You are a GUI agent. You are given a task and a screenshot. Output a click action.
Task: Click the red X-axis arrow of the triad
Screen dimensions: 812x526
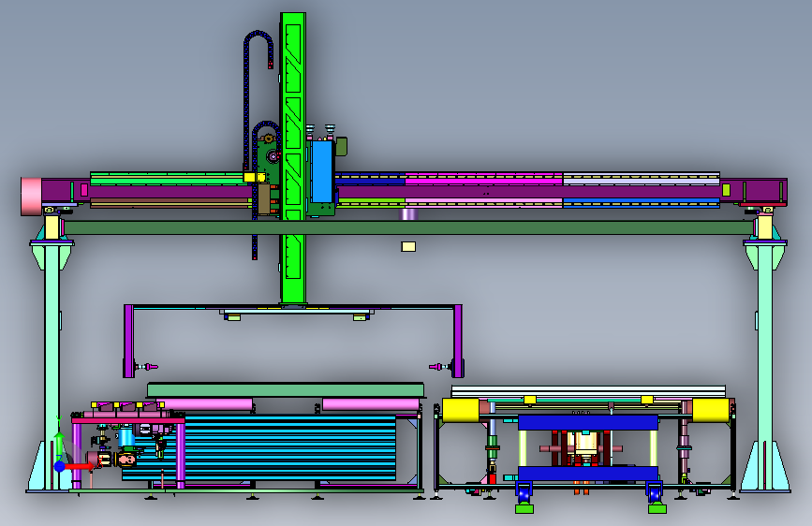[x=80, y=466]
